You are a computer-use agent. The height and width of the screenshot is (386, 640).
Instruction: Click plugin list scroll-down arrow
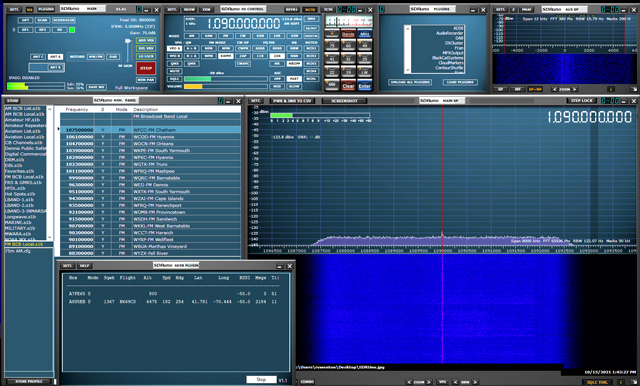tap(407, 70)
